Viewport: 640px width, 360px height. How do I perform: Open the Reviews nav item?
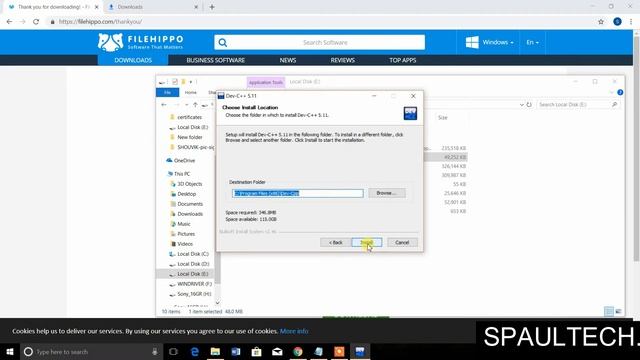pyautogui.click(x=342, y=60)
